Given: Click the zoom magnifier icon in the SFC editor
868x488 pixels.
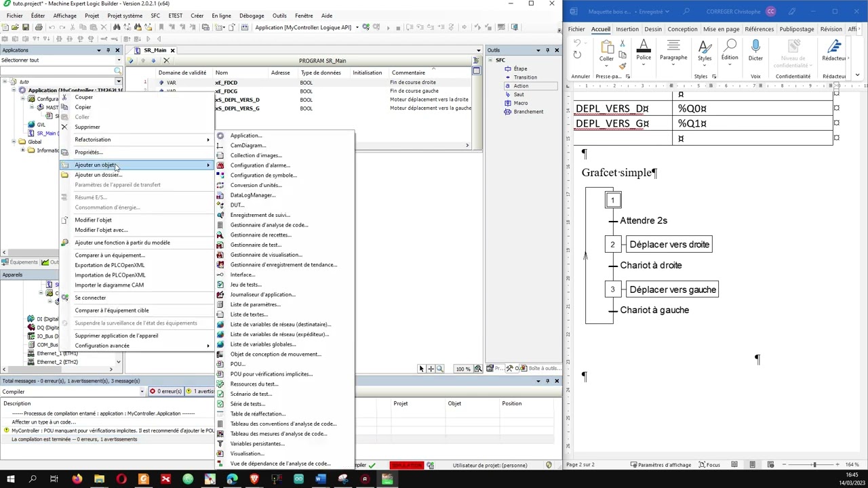Looking at the screenshot, I should point(440,369).
